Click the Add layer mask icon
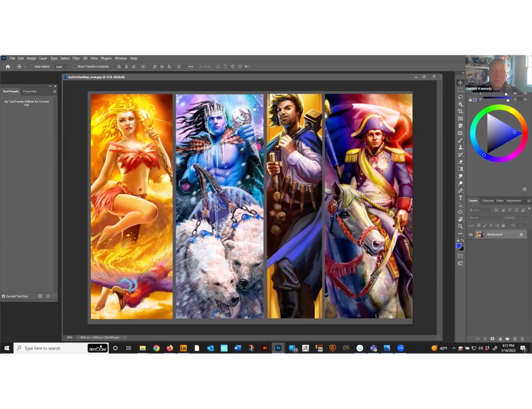 [x=492, y=339]
